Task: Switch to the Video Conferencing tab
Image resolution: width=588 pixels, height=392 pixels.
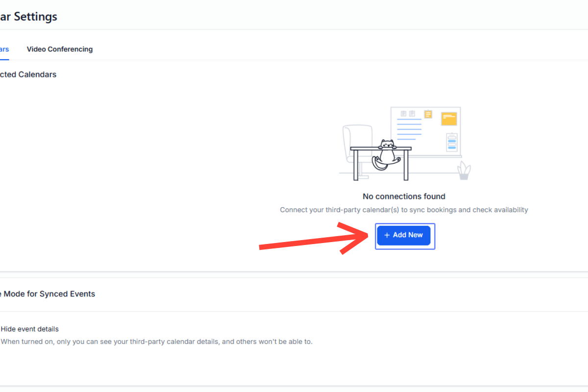Action: click(x=59, y=49)
